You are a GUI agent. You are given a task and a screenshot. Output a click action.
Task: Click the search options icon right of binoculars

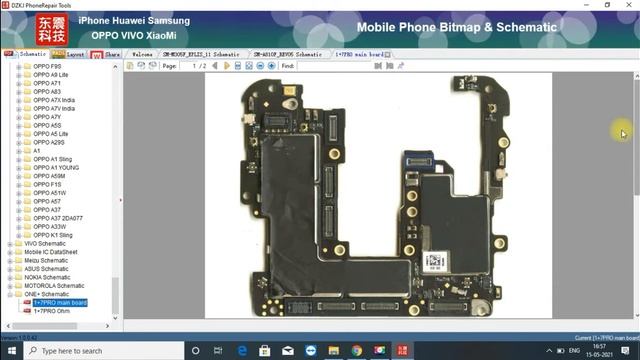click(x=401, y=66)
